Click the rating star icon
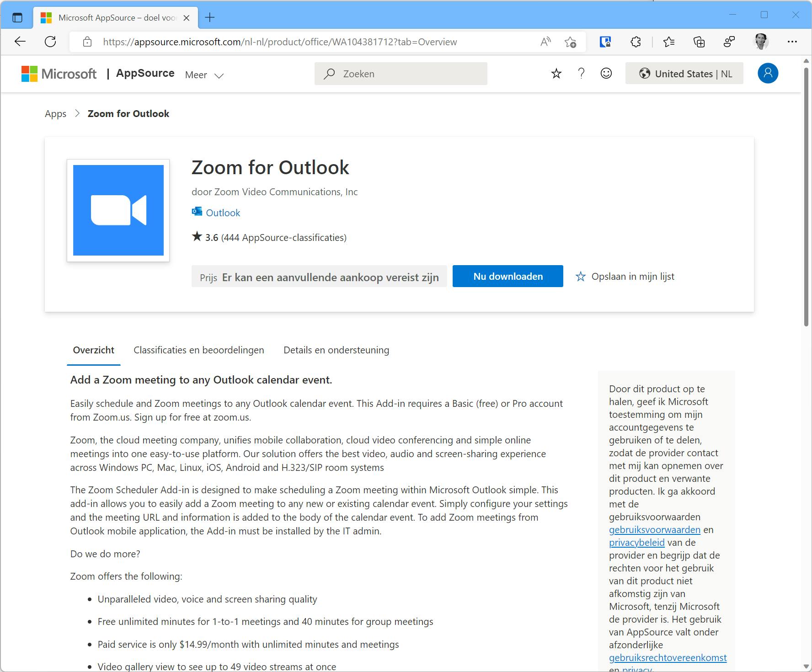This screenshot has height=672, width=812. 197,236
